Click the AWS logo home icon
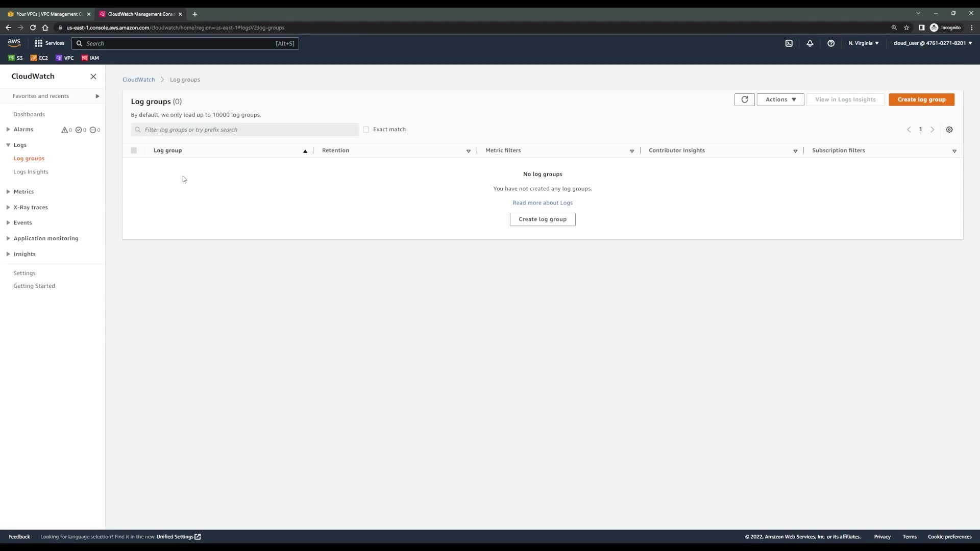The width and height of the screenshot is (980, 551). [14, 43]
